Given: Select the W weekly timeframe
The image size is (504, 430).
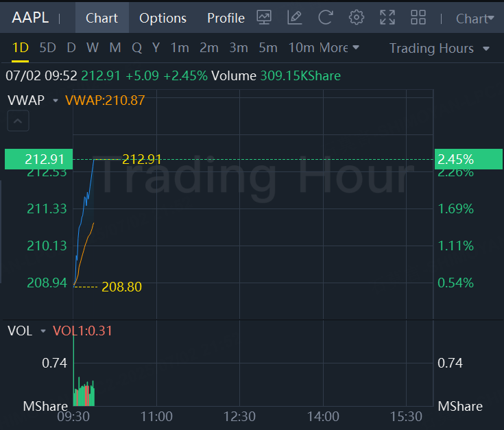Looking at the screenshot, I should (93, 48).
